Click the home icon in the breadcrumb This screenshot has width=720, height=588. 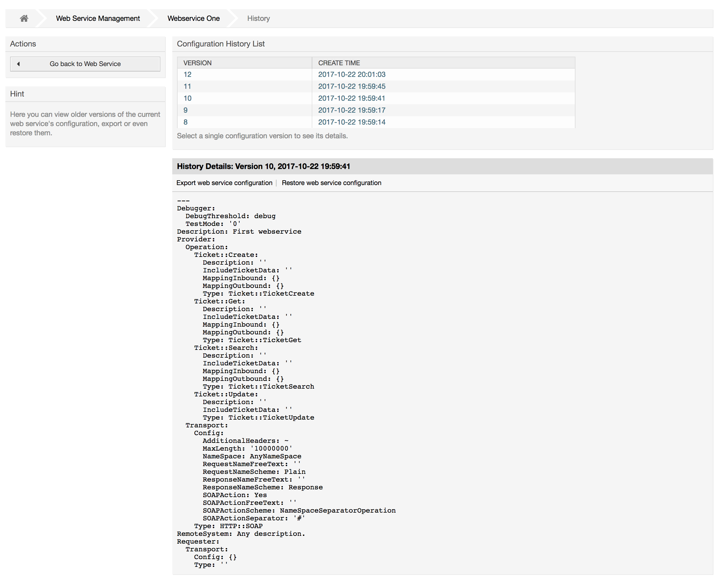(x=24, y=18)
